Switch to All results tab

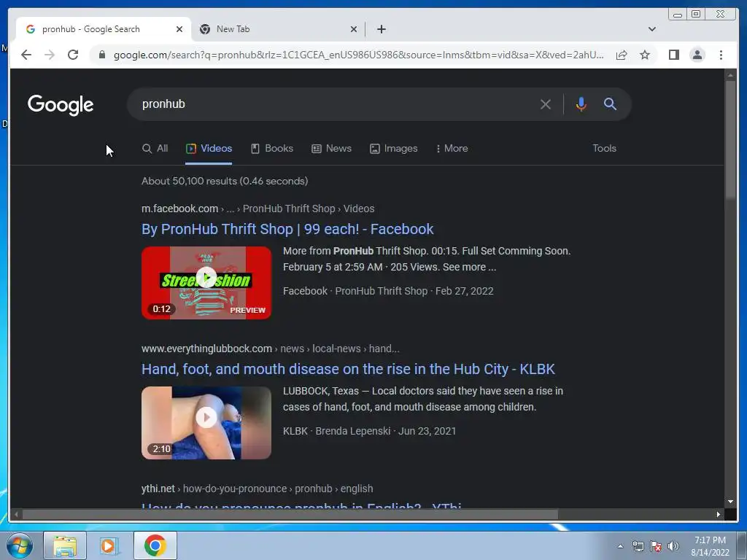[155, 149]
